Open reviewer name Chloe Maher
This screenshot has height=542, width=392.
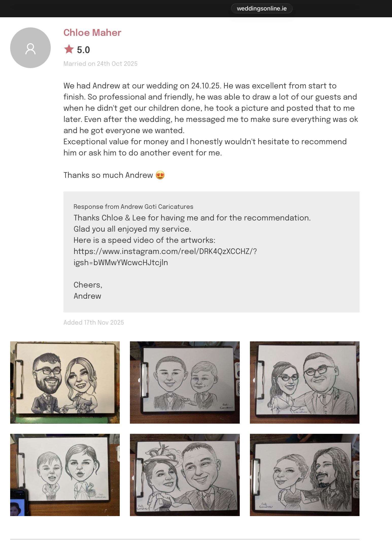coord(92,33)
